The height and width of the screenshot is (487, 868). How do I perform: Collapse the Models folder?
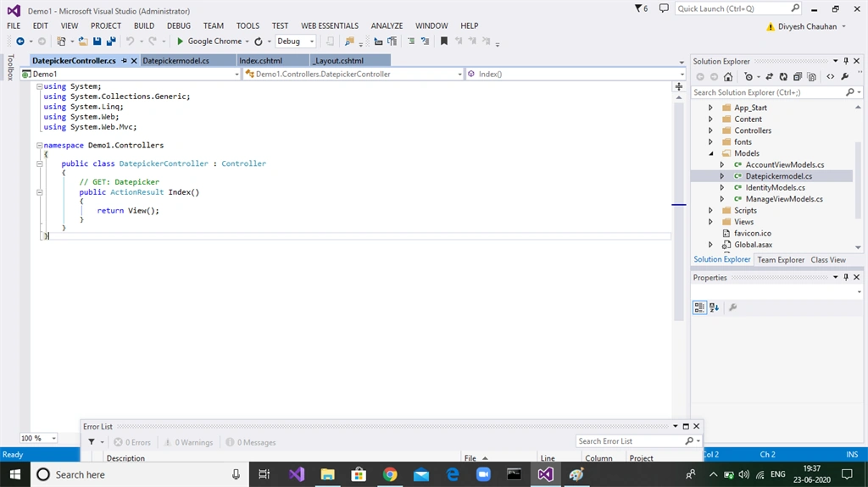(711, 153)
